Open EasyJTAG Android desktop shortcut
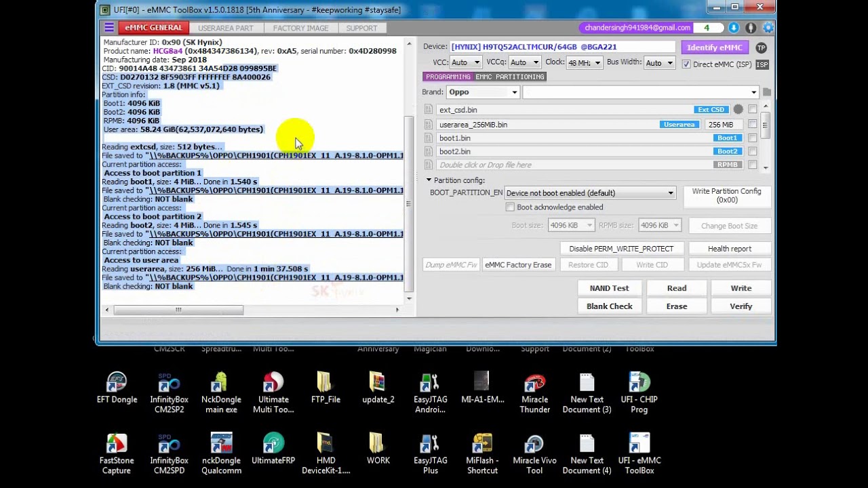Screen dimensions: 868x488 (x=430, y=393)
